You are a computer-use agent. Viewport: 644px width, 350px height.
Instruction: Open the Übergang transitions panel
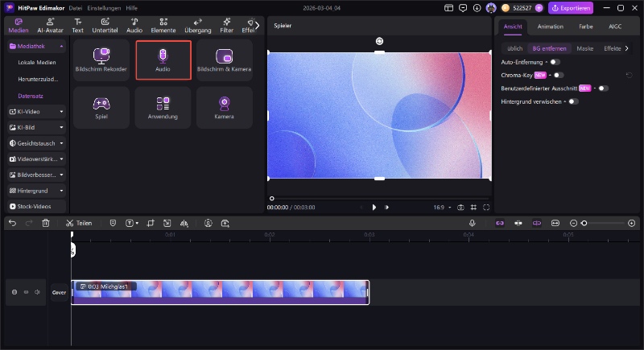(197, 26)
